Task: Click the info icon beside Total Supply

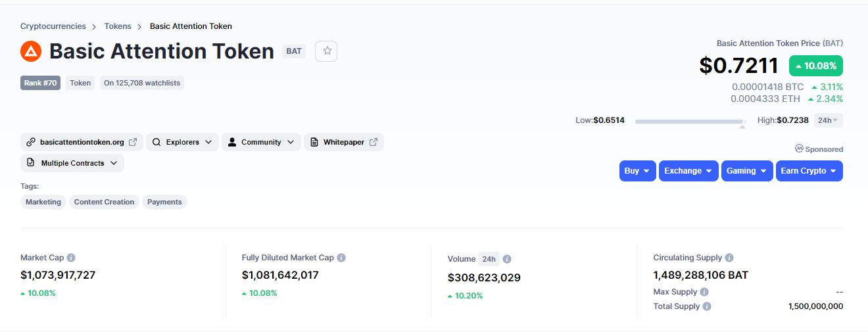Action: pos(707,306)
